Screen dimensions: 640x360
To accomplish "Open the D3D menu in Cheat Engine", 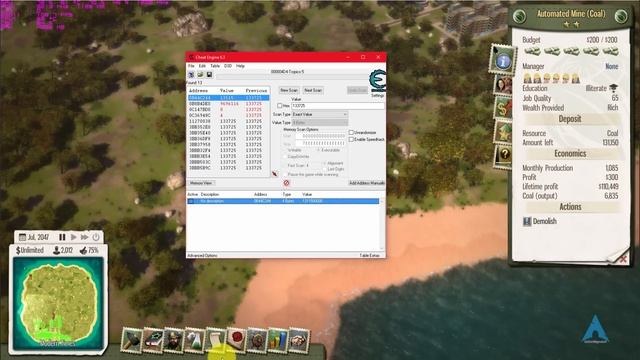I will pyautogui.click(x=228, y=66).
